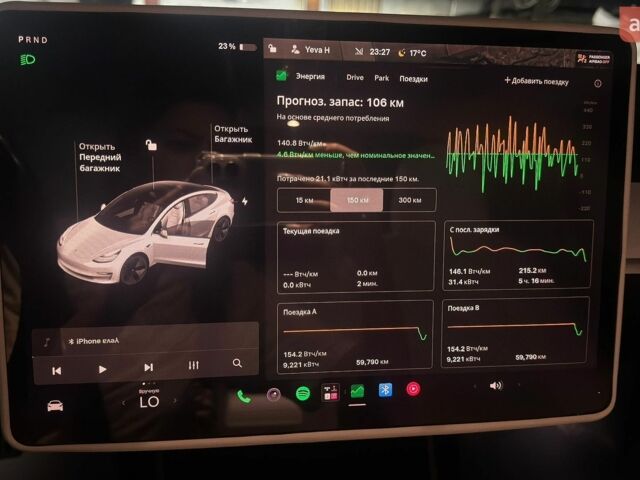640x480 pixels.
Task: Tap the PRND gear indicator
Action: point(33,40)
